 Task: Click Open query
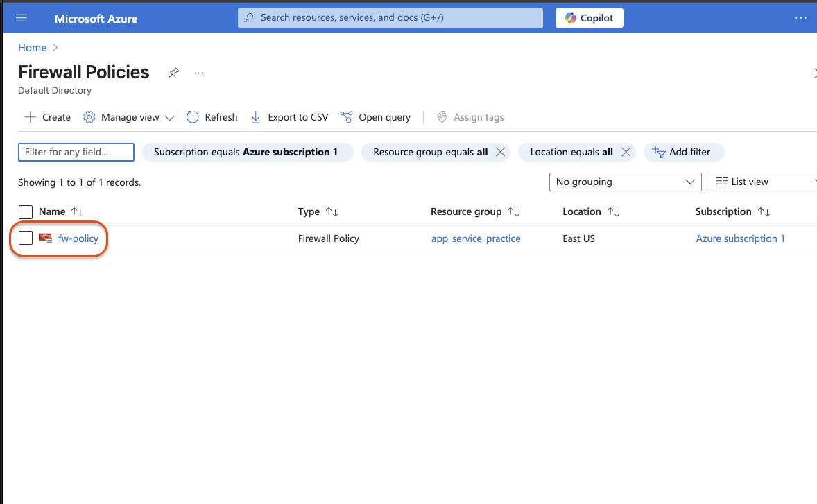(375, 117)
